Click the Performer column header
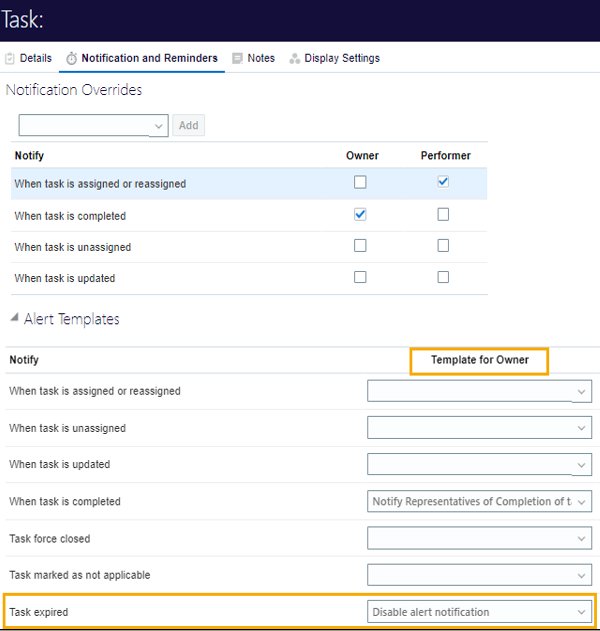600x631 pixels. tap(445, 156)
